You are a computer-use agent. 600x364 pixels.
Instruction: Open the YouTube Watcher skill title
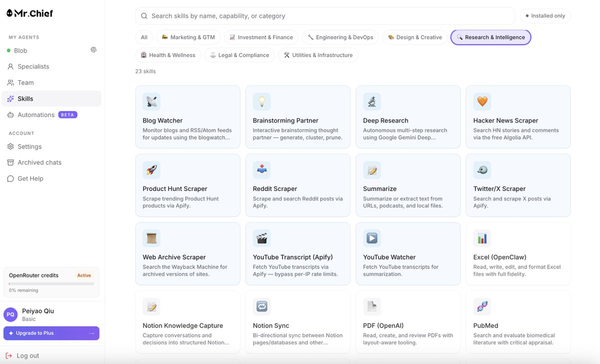(x=389, y=257)
